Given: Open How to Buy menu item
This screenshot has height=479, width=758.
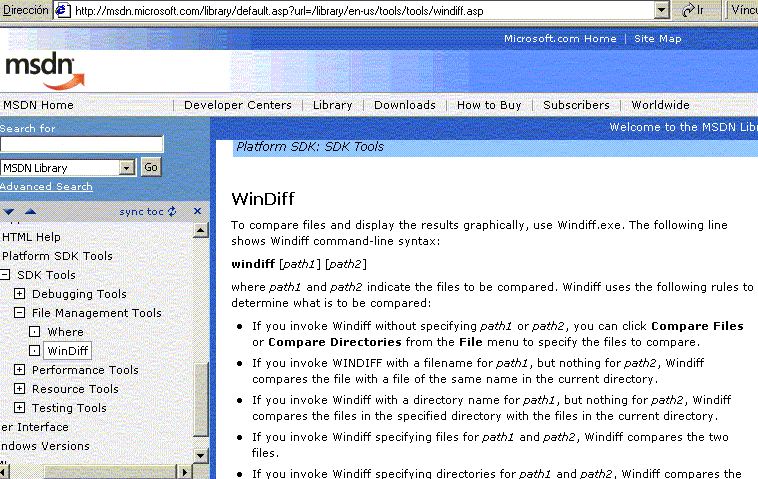Looking at the screenshot, I should point(489,105).
